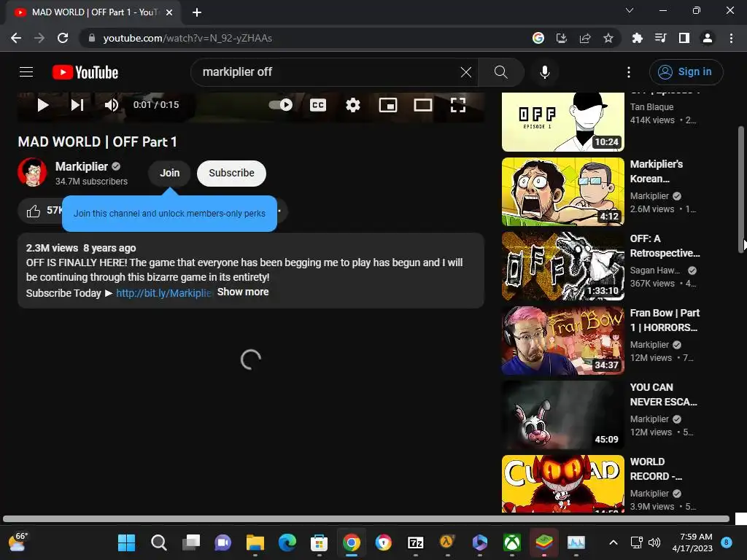Mute the video volume
Screen dimensions: 747x560
[112, 105]
